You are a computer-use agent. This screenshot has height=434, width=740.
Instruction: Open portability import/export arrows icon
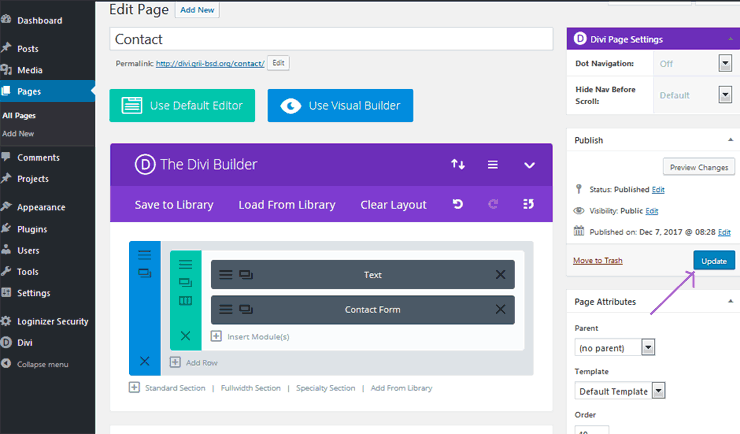coord(458,164)
